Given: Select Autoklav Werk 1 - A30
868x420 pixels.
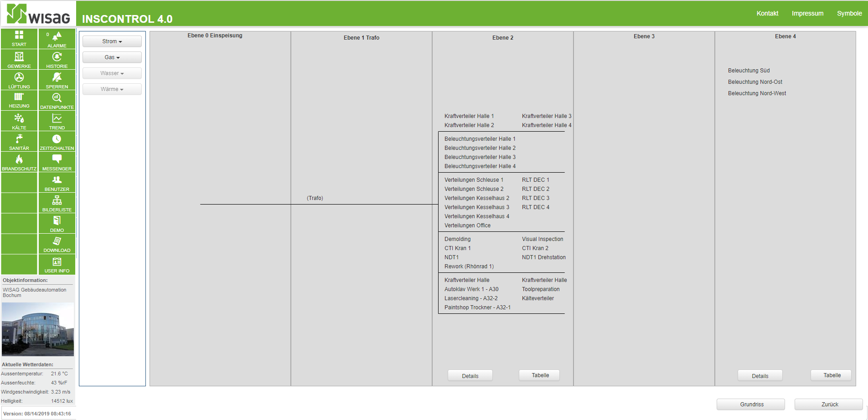Looking at the screenshot, I should (x=471, y=289).
